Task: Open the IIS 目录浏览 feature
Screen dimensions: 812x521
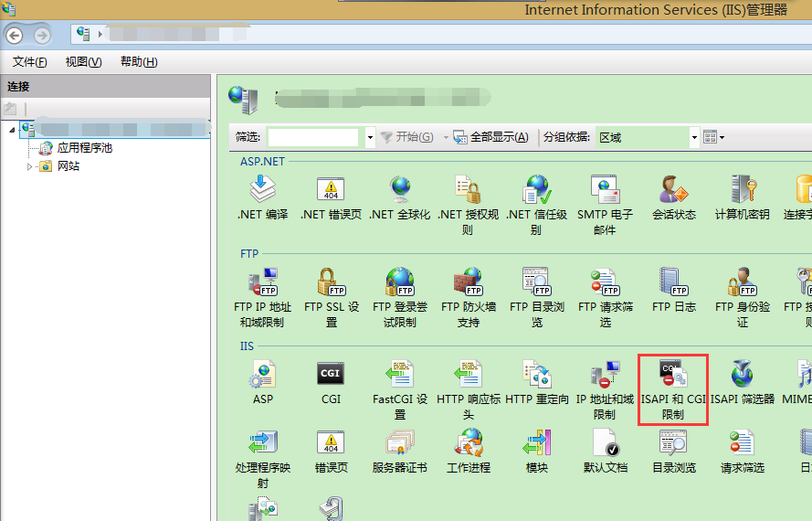Action: point(674,452)
